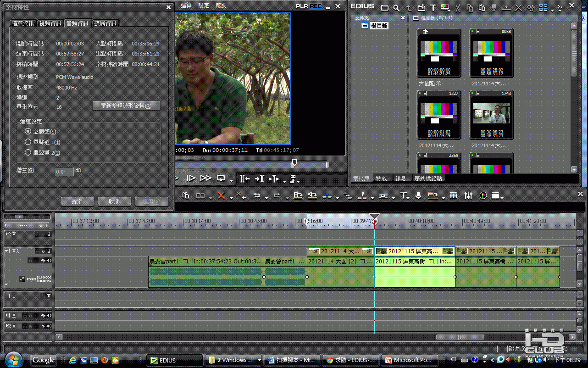Click the player fast forward button

(206, 178)
